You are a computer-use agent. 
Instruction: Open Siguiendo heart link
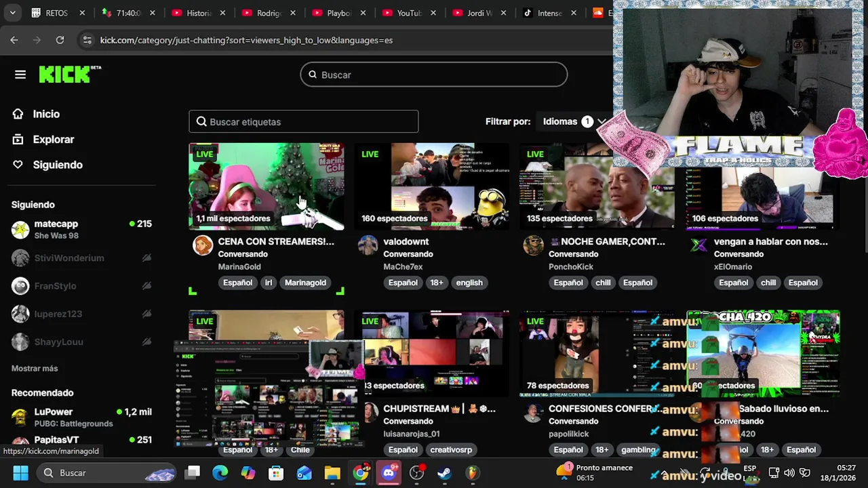[x=58, y=165]
